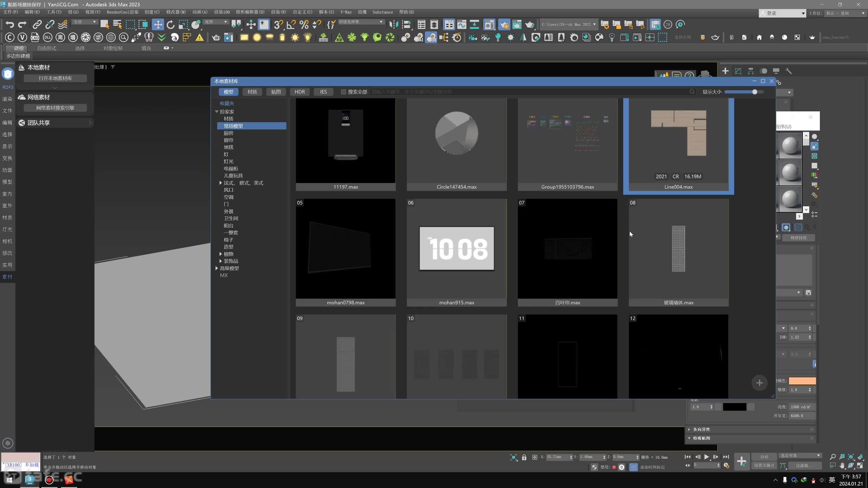Open the Windows Start menu
This screenshot has width=868, height=488.
click(x=9, y=480)
